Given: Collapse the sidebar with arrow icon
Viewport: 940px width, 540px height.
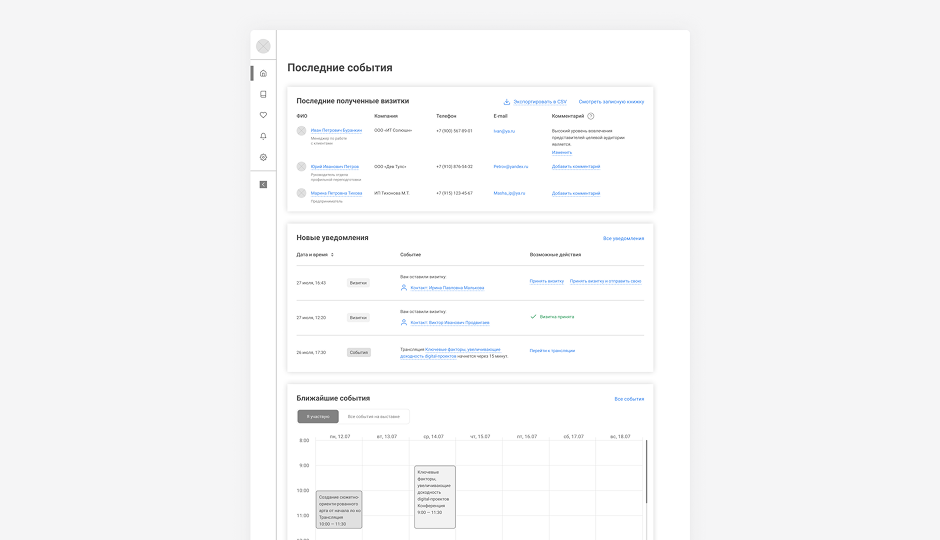Looking at the screenshot, I should pos(263,184).
